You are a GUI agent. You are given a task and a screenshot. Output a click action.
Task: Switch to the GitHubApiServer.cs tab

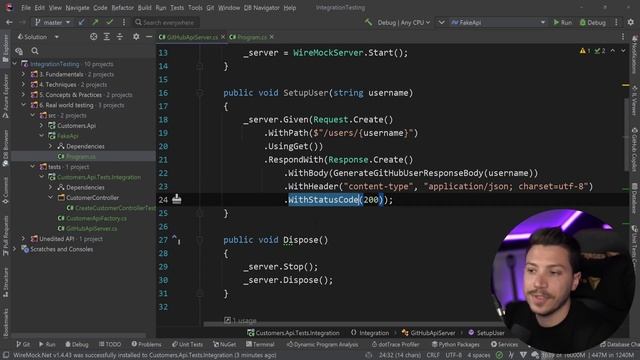[x=189, y=37]
